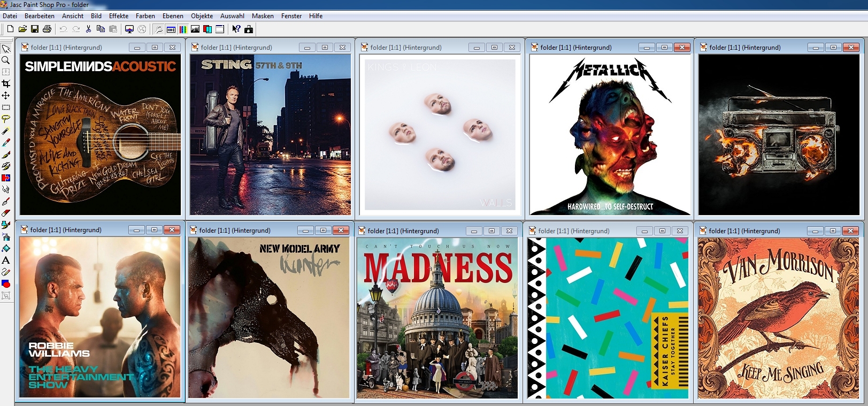This screenshot has width=868, height=406.
Task: Select the Arrow tool
Action: [6, 49]
